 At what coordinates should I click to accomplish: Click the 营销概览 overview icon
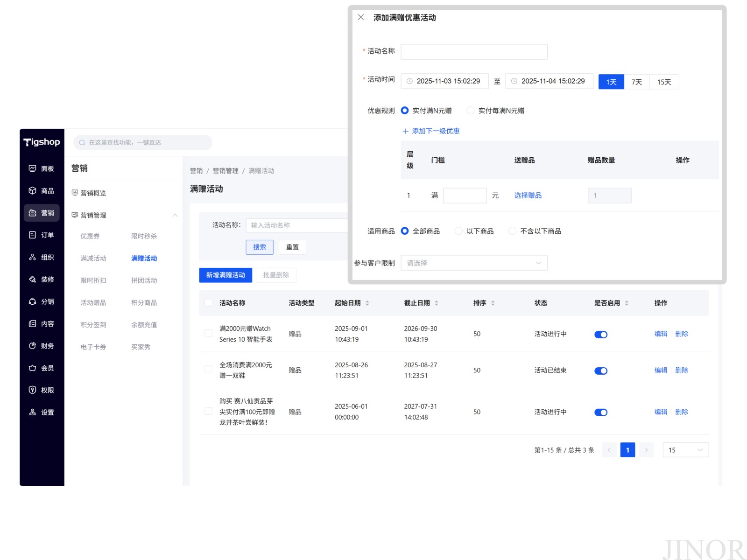click(75, 192)
